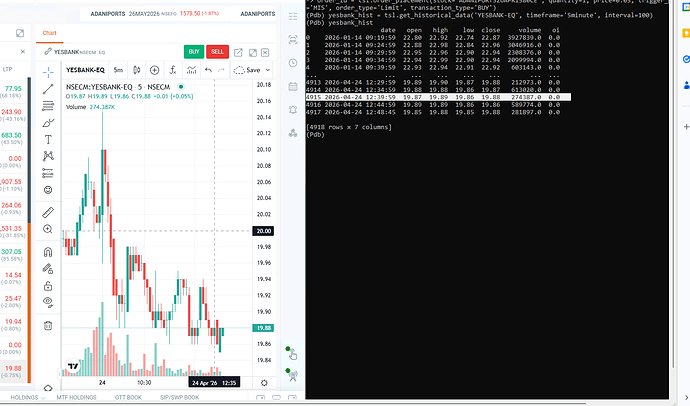Image resolution: width=690 pixels, height=406 pixels.
Task: Open the emoji icons tool
Action: [x=48, y=190]
